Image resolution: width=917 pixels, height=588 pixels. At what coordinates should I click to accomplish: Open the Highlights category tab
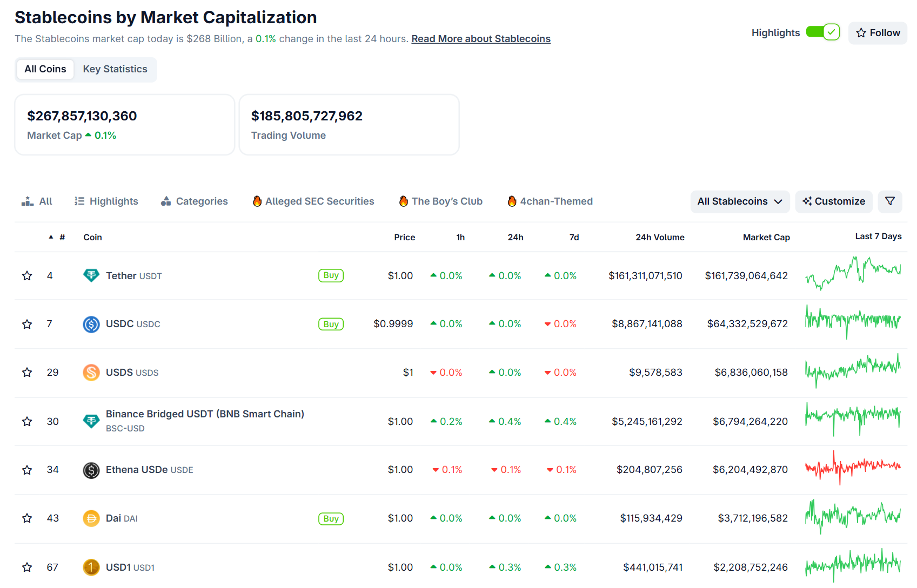[106, 201]
